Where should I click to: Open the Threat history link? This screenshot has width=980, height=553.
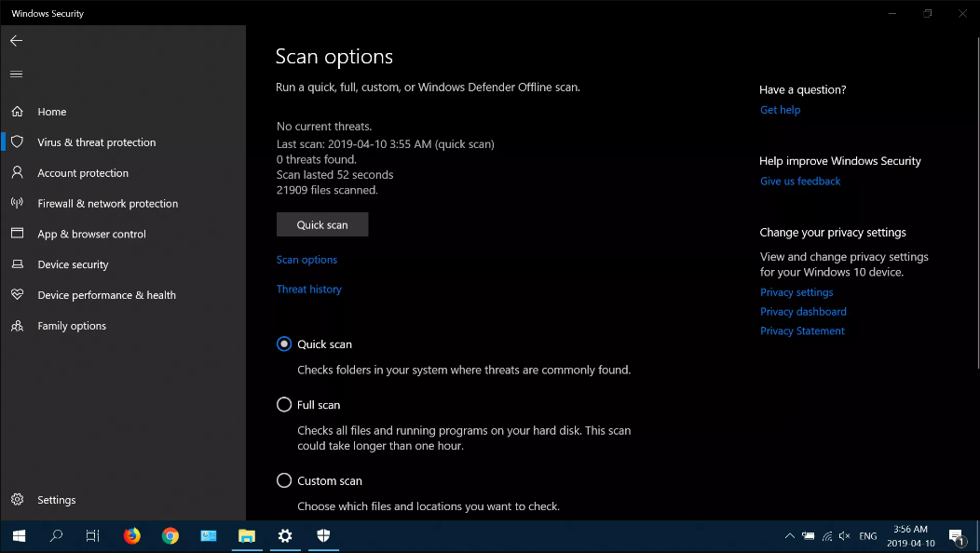tap(308, 290)
